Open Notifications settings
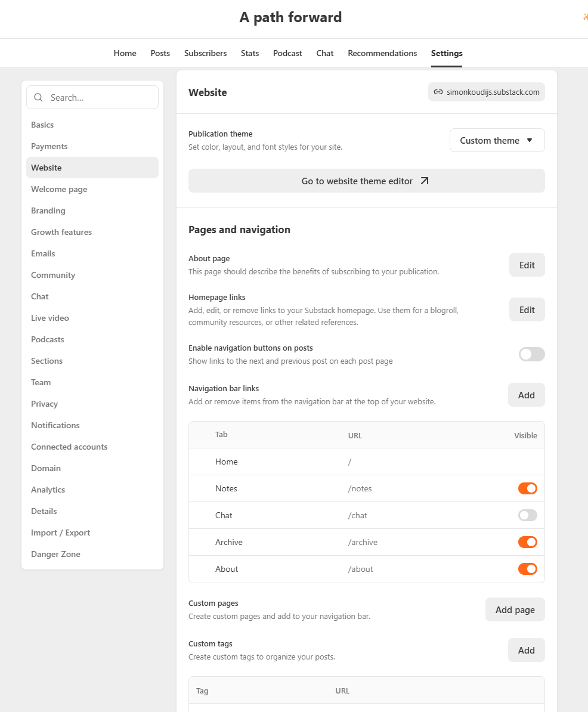The image size is (588, 712). [x=92, y=425]
